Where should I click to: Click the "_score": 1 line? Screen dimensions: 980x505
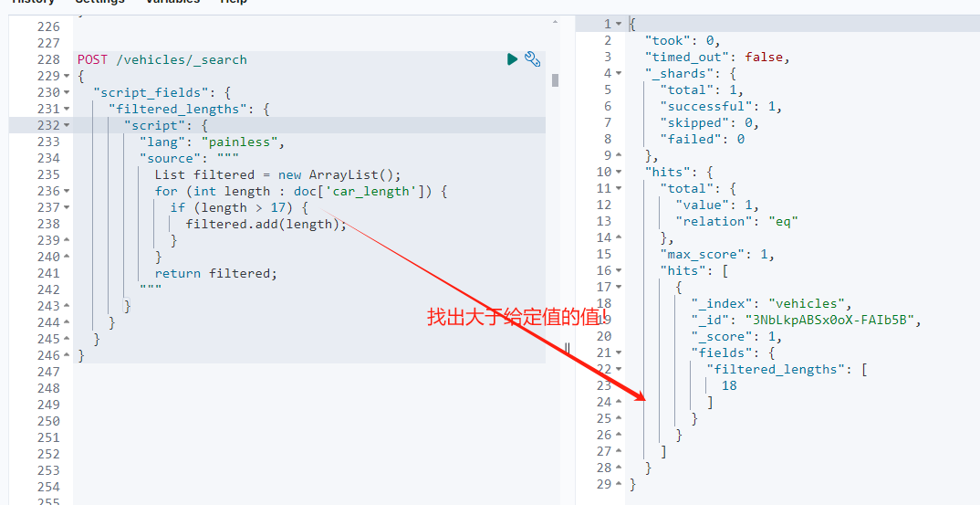(x=737, y=336)
